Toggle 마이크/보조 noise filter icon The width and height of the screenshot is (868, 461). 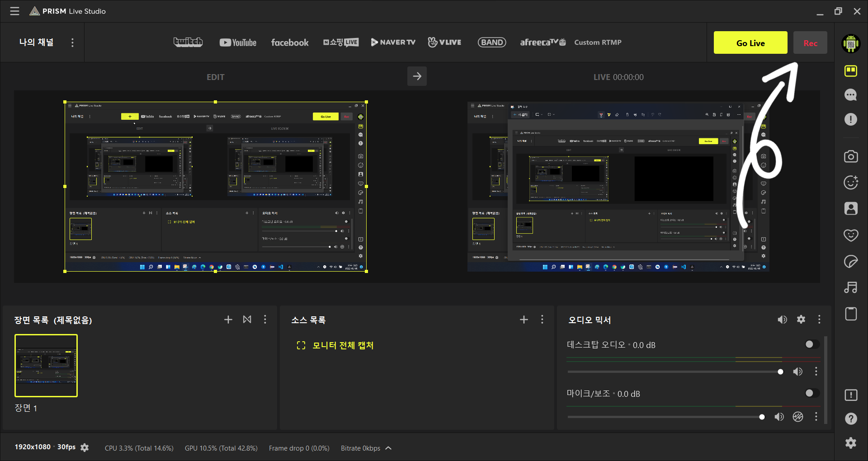(x=798, y=417)
